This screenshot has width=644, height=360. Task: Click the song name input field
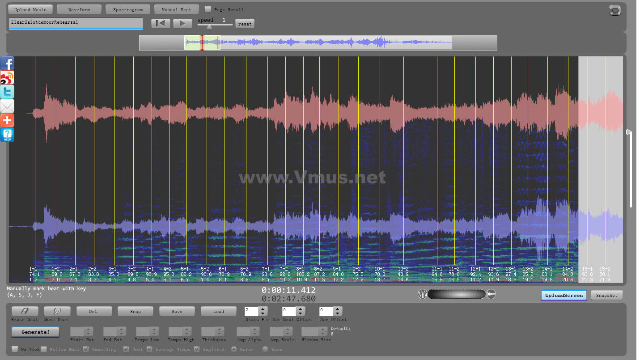tap(76, 22)
